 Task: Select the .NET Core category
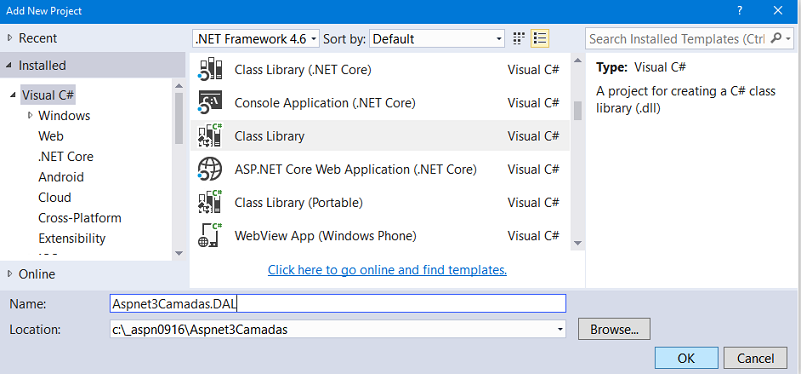(65, 156)
